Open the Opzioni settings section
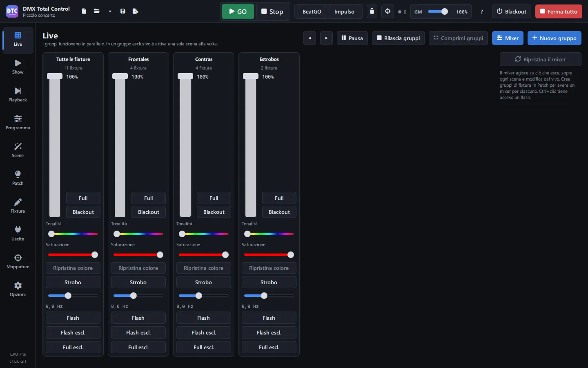 click(x=18, y=289)
